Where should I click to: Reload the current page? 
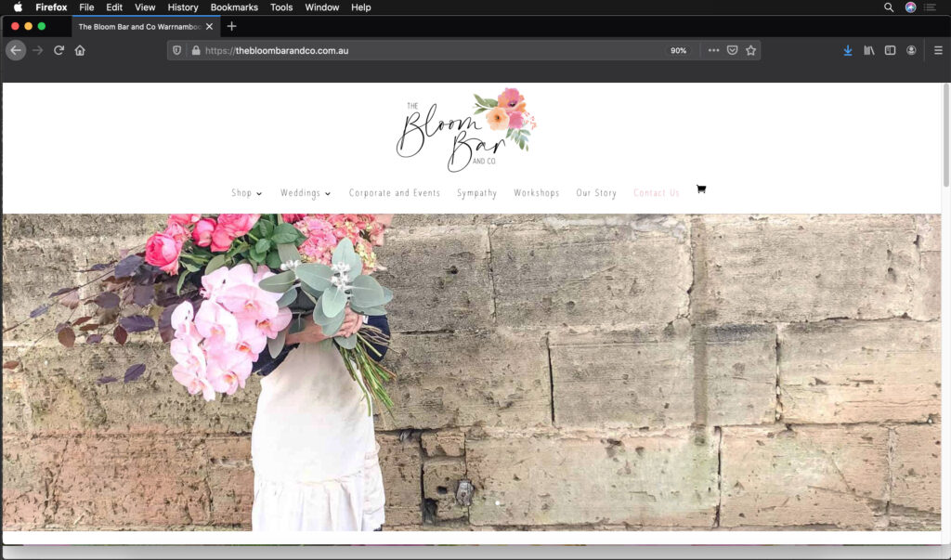pyautogui.click(x=59, y=50)
